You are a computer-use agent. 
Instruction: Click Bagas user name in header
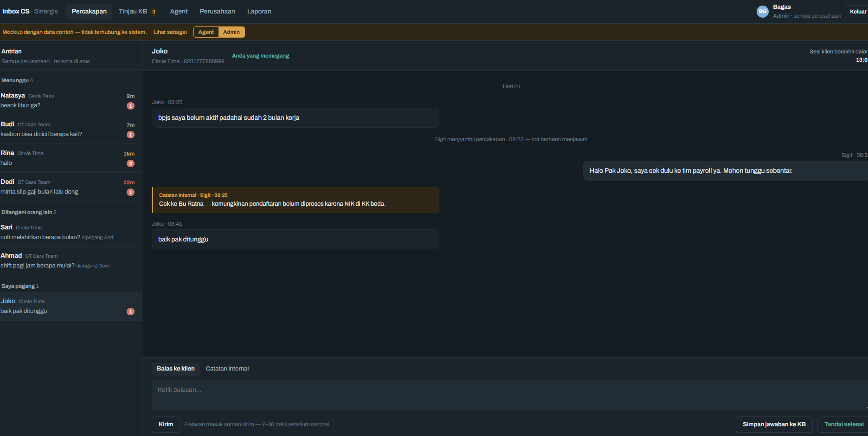(782, 7)
